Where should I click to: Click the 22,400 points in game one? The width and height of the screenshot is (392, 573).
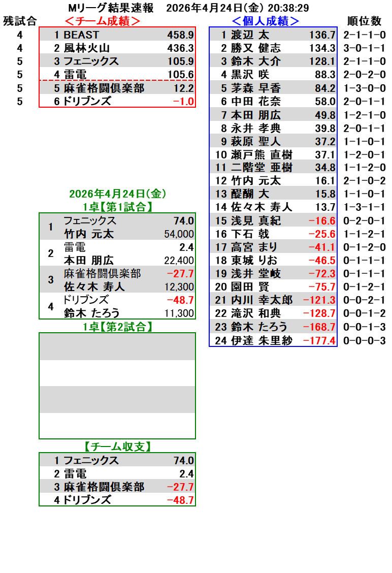(x=179, y=260)
